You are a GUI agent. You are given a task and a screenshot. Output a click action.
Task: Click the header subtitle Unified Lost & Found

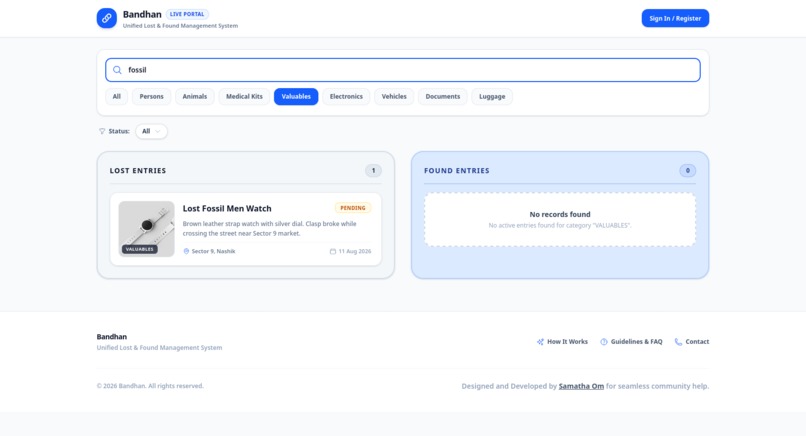[x=180, y=26]
